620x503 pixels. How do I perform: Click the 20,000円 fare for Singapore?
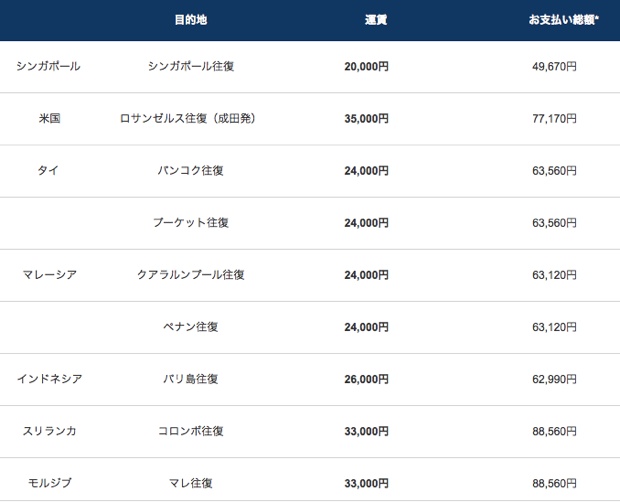(367, 66)
